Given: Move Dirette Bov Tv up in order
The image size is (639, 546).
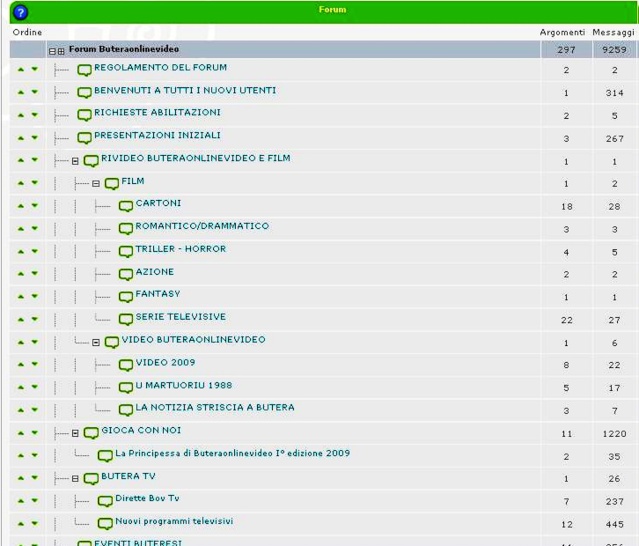Looking at the screenshot, I should click(21, 501).
